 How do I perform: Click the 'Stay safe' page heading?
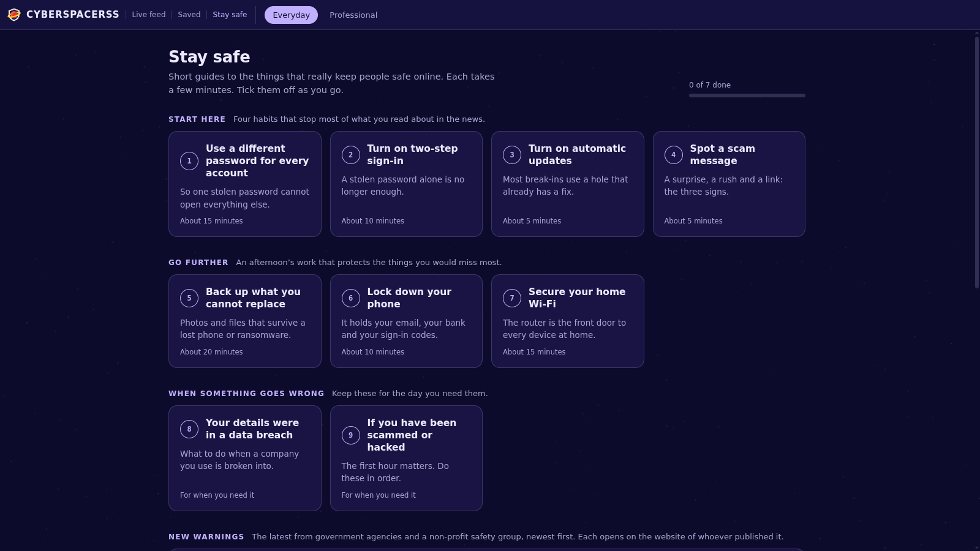[x=209, y=57]
